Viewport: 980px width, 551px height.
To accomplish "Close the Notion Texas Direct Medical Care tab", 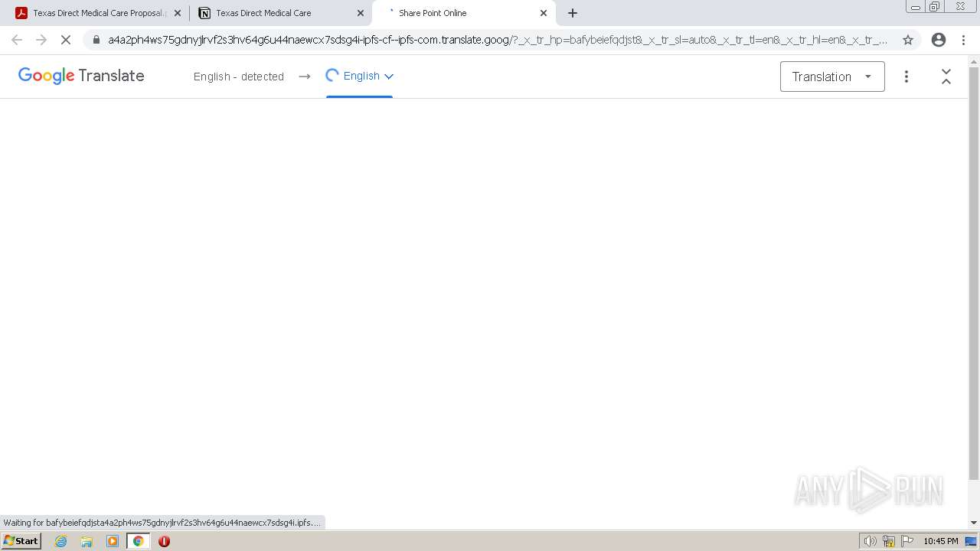I will point(361,13).
